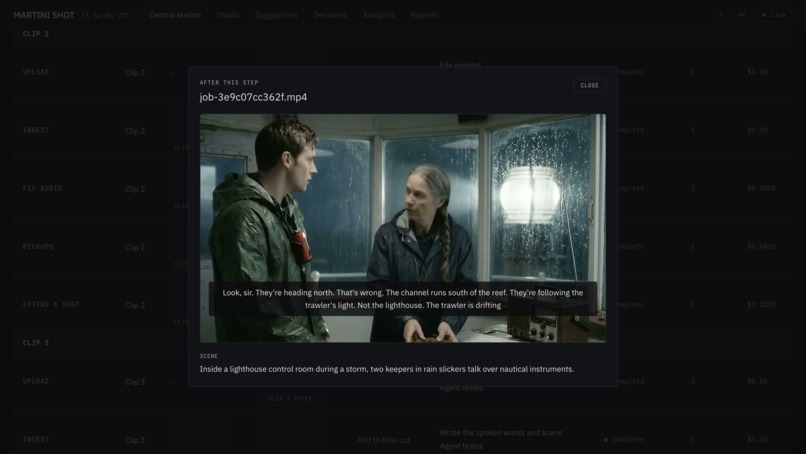Click the Clip 3 UPLOAD step label

pos(36,381)
